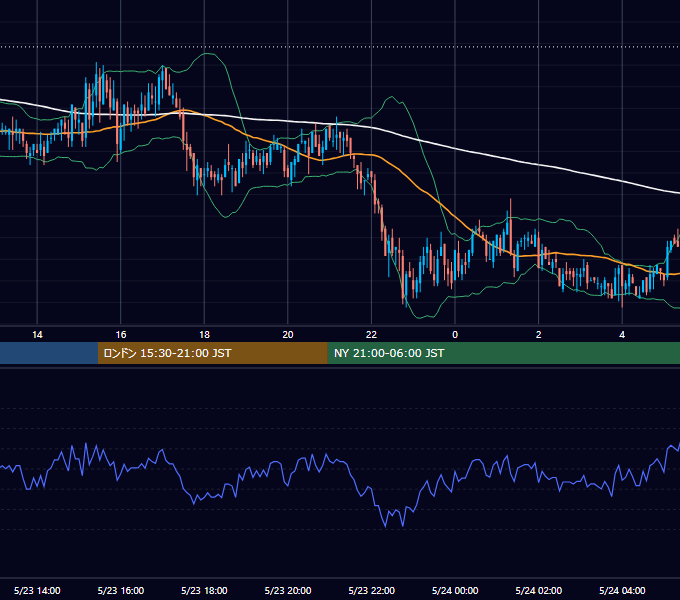This screenshot has width=680, height=600.
Task: Click the hour label 4 on price chart axis
Action: (622, 335)
